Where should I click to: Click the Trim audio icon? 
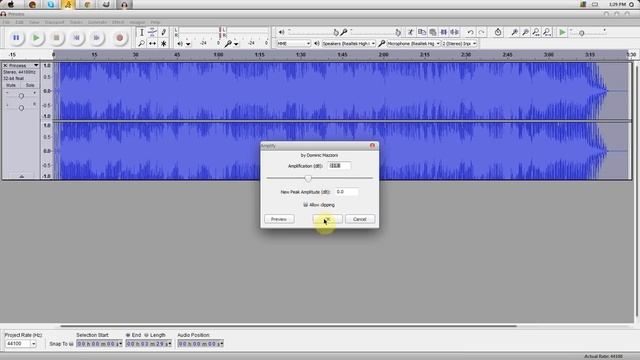pyautogui.click(x=444, y=32)
